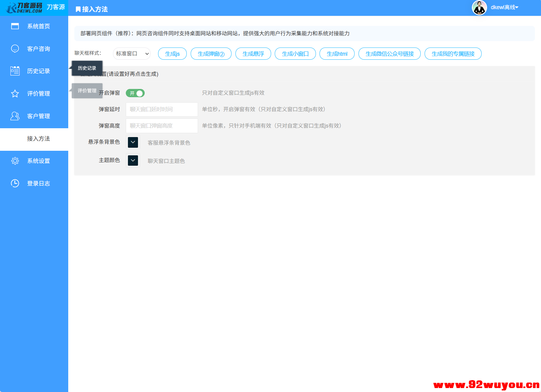Open the 系统设置 gear icon
The width and height of the screenshot is (541, 392).
coord(15,161)
